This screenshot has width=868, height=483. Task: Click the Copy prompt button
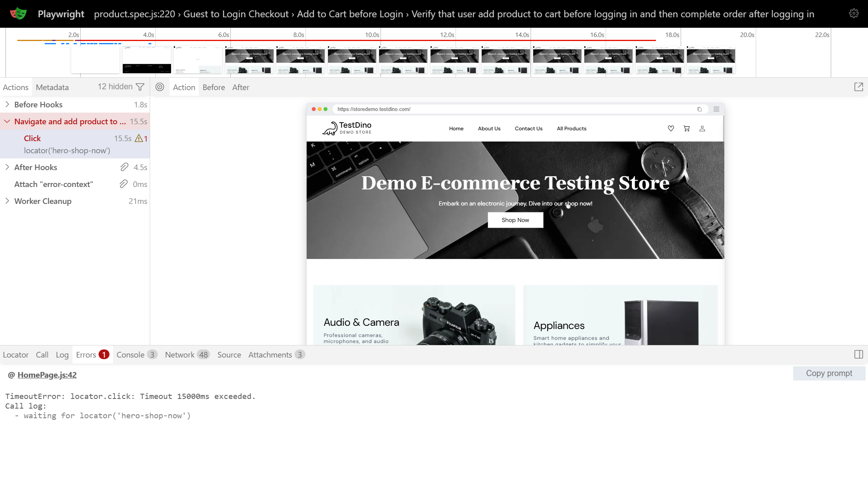pyautogui.click(x=829, y=373)
